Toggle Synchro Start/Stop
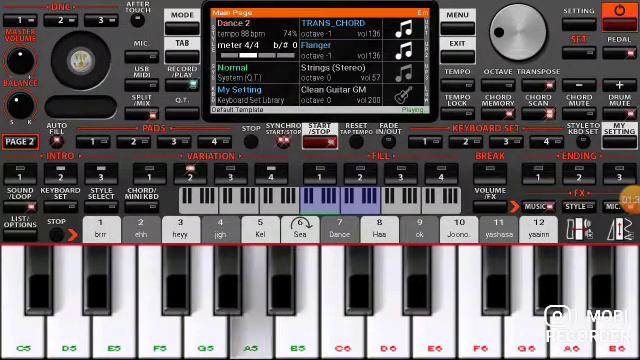Image resolution: width=640 pixels, height=360 pixels. (x=283, y=142)
